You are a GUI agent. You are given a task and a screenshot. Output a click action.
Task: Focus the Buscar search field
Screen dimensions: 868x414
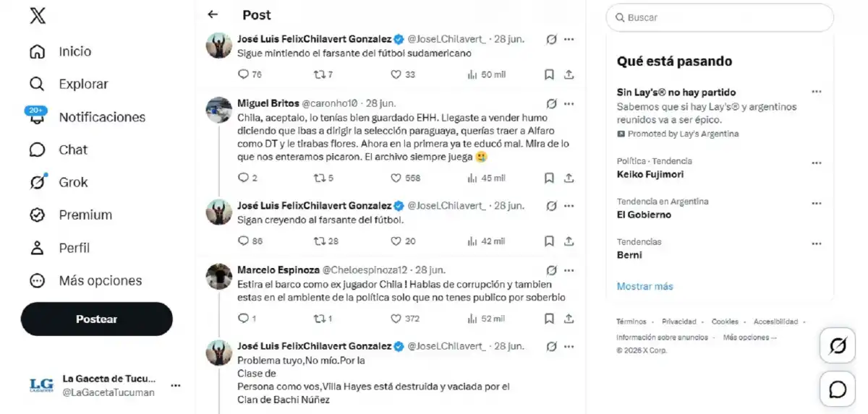(x=720, y=17)
